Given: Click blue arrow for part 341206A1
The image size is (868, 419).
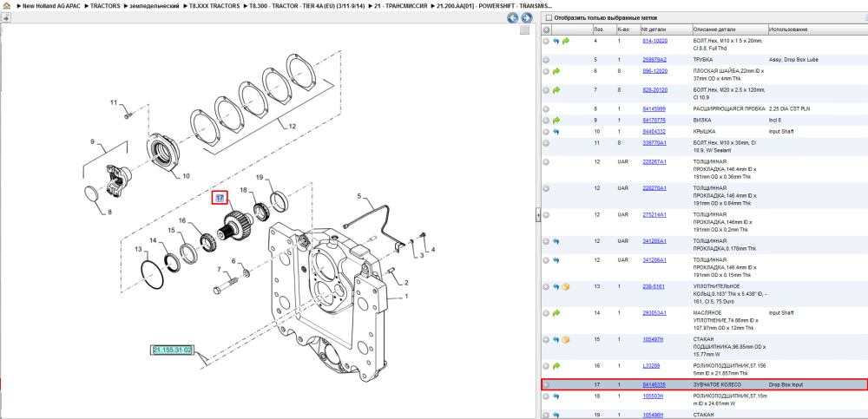Looking at the screenshot, I should 556,260.
